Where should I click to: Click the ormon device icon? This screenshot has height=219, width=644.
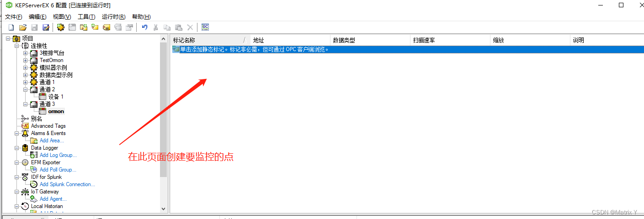(x=43, y=111)
